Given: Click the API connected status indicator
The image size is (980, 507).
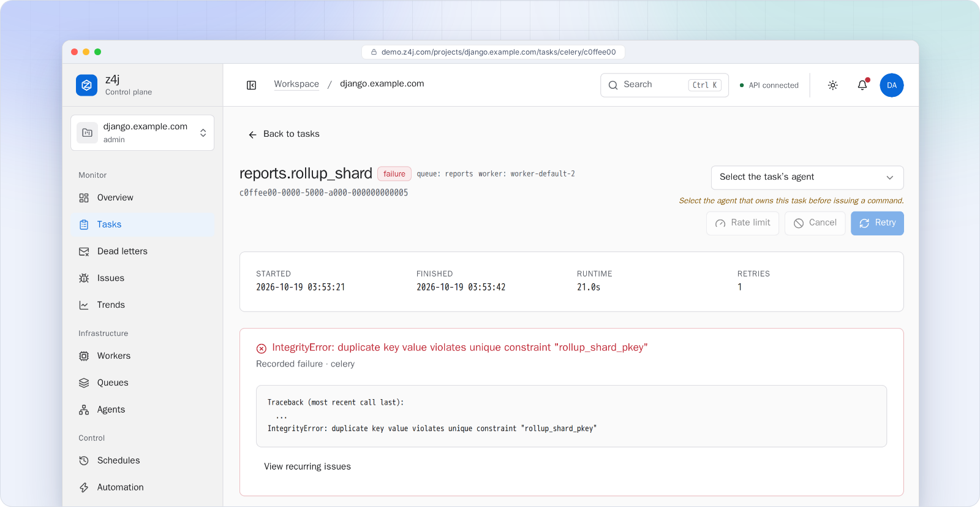Looking at the screenshot, I should coord(769,85).
